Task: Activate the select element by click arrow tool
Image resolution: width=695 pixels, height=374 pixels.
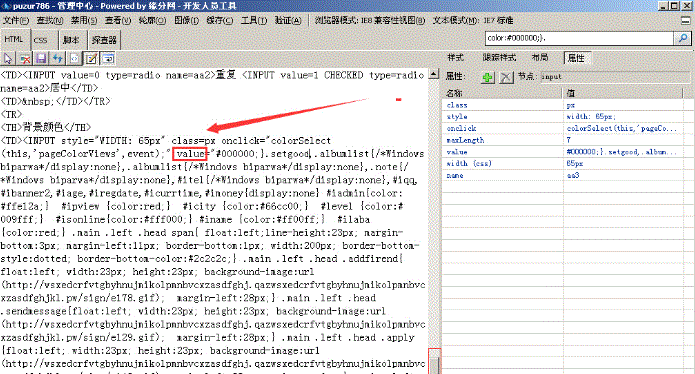Action: (x=8, y=58)
